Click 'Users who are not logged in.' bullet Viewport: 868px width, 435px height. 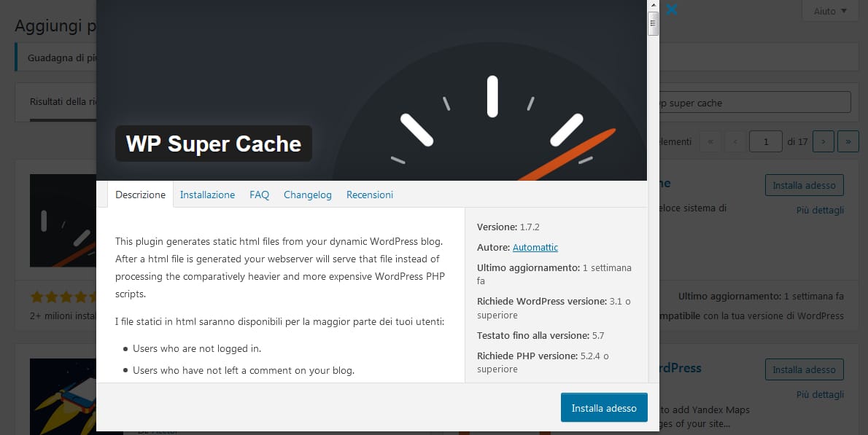coord(196,348)
